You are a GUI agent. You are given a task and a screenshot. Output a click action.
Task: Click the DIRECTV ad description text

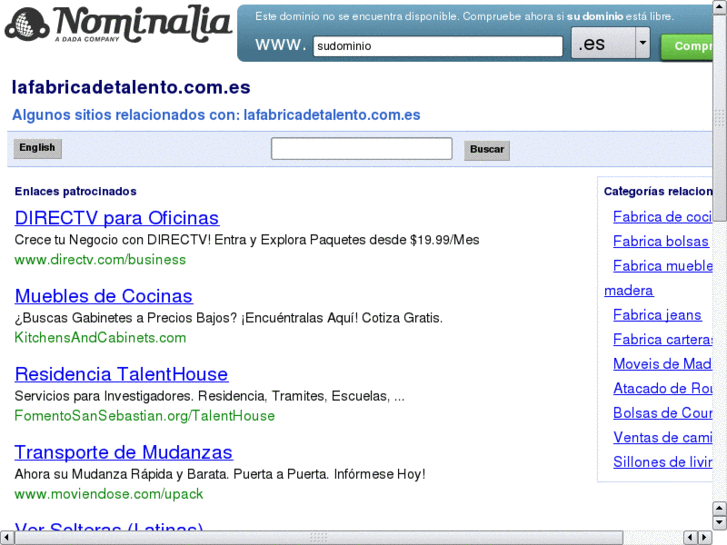click(247, 240)
